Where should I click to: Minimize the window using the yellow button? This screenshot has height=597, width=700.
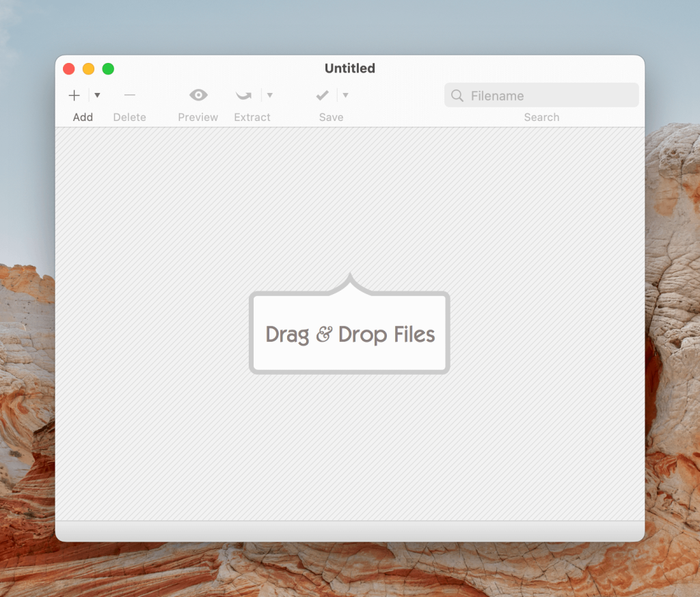click(88, 68)
